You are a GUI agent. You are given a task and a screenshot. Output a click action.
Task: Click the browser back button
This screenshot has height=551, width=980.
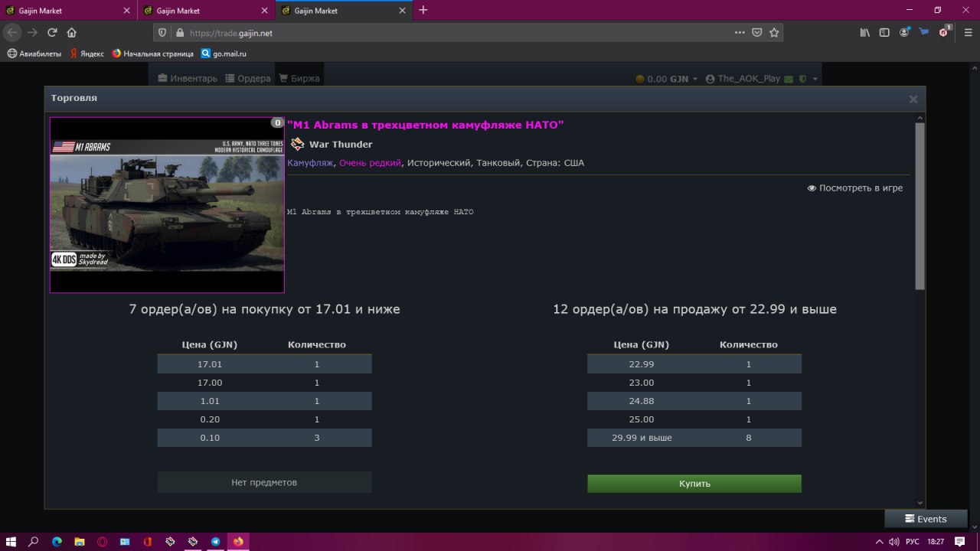(12, 33)
